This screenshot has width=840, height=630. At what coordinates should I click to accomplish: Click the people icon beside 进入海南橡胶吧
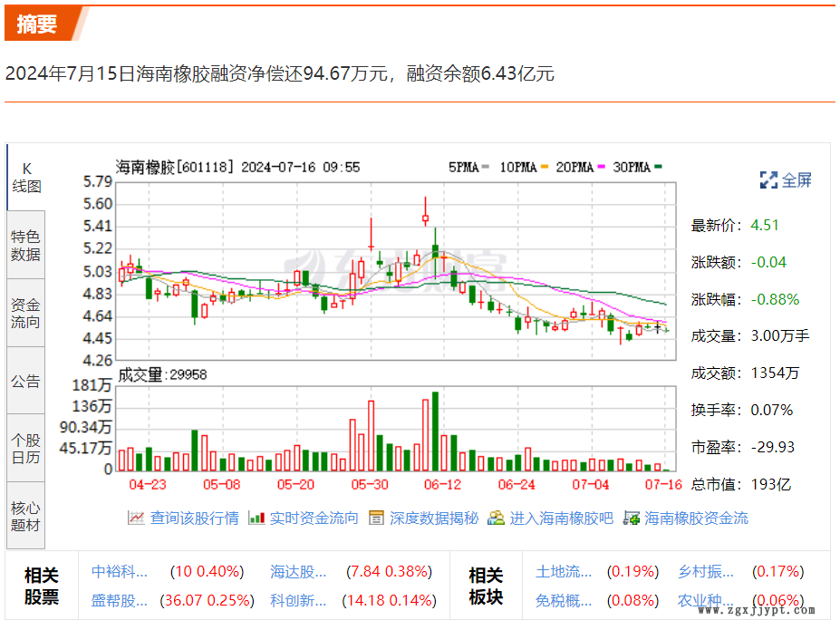[x=496, y=518]
